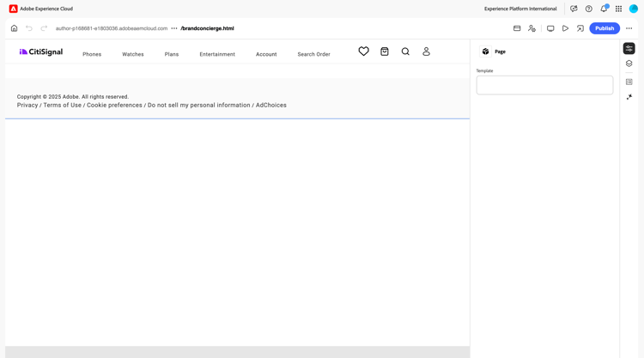This screenshot has width=644, height=358.
Task: Open the Cookie preferences link
Action: pyautogui.click(x=114, y=105)
